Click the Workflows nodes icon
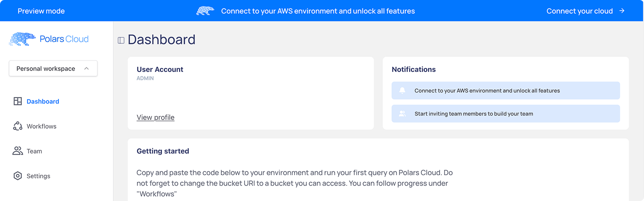This screenshot has width=644, height=201. 17,126
